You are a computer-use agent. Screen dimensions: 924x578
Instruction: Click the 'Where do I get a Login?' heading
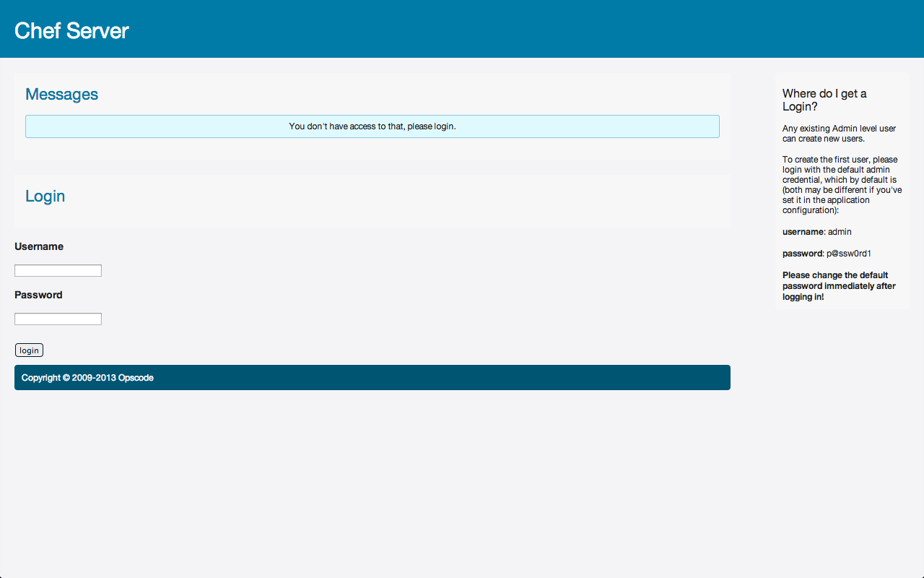pyautogui.click(x=824, y=100)
